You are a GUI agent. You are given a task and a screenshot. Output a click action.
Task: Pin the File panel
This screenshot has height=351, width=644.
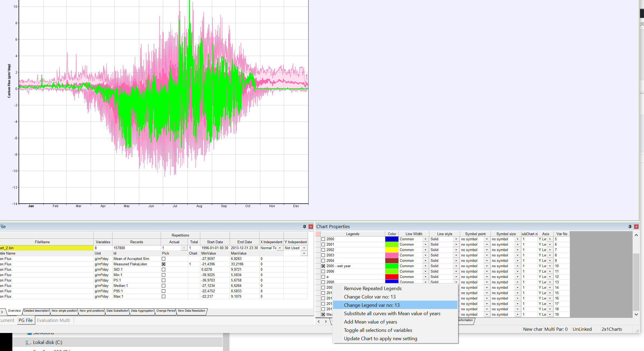304,227
